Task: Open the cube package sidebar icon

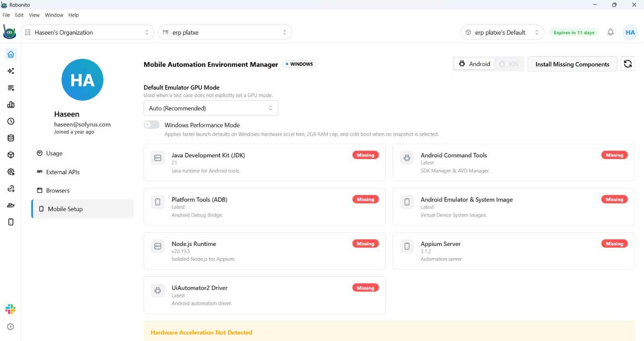Action: tap(11, 155)
